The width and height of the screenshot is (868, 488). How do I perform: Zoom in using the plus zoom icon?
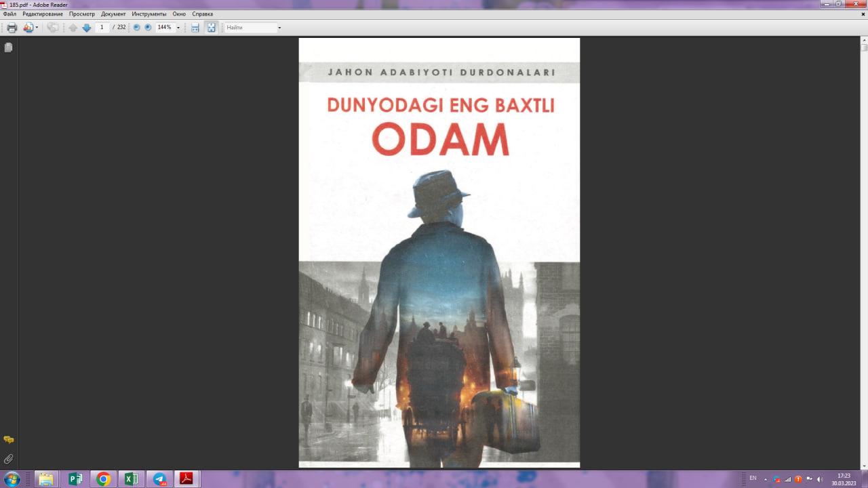tap(147, 27)
